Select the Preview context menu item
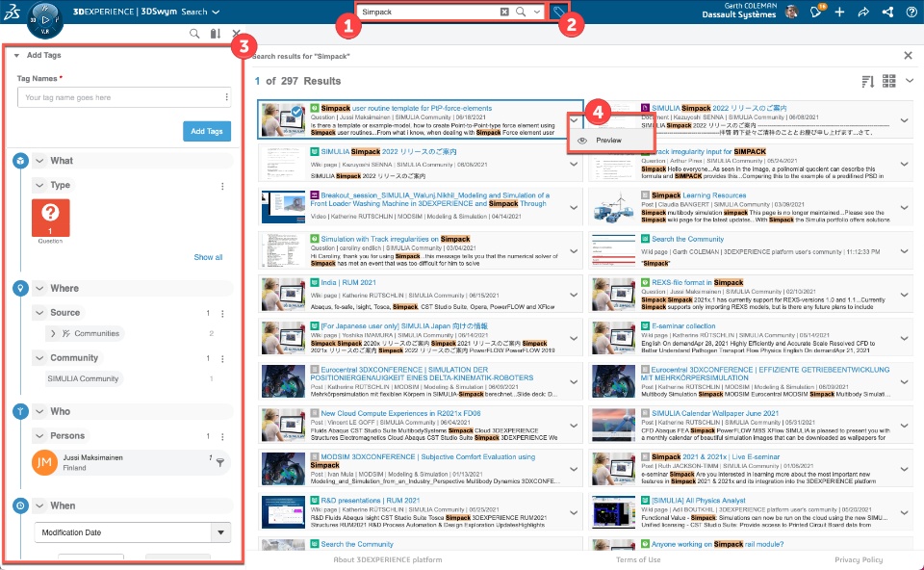Screen dimensions: 924x570 tap(612, 141)
